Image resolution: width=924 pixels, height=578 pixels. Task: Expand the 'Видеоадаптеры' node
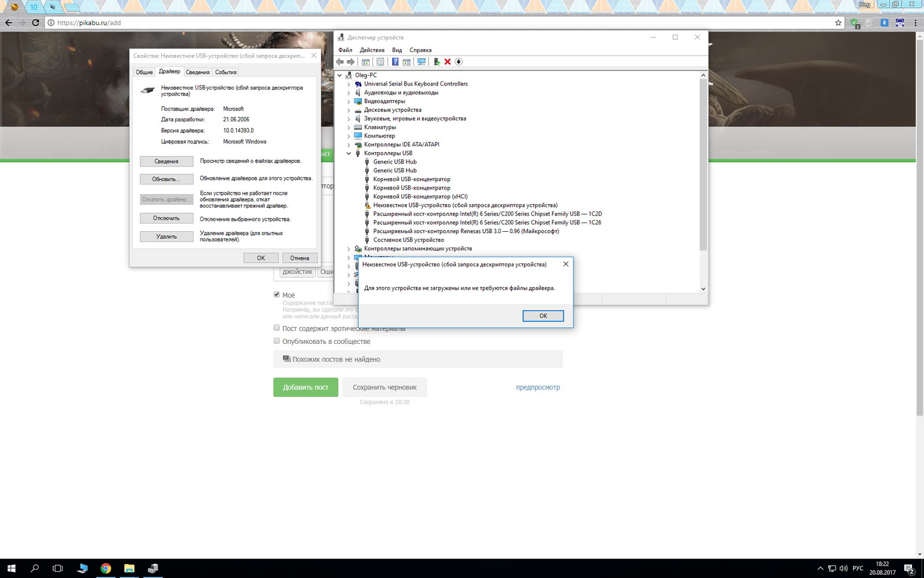[349, 101]
